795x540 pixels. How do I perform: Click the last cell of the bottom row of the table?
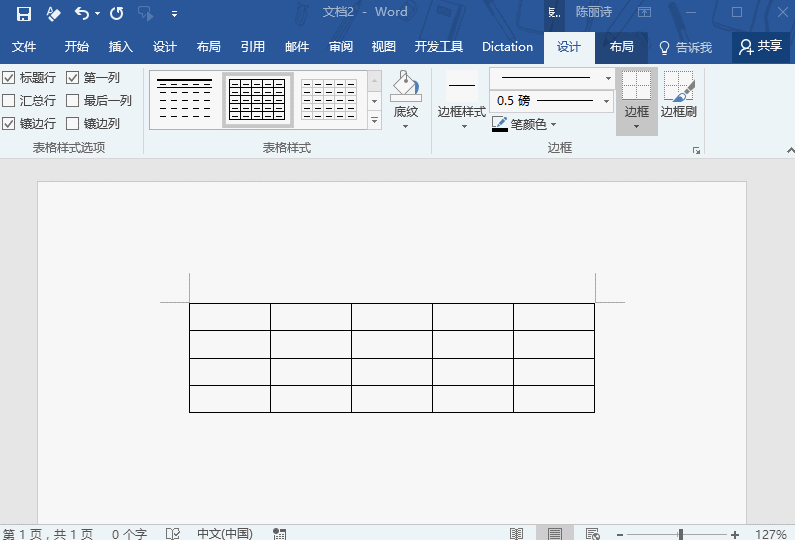pyautogui.click(x=554, y=399)
